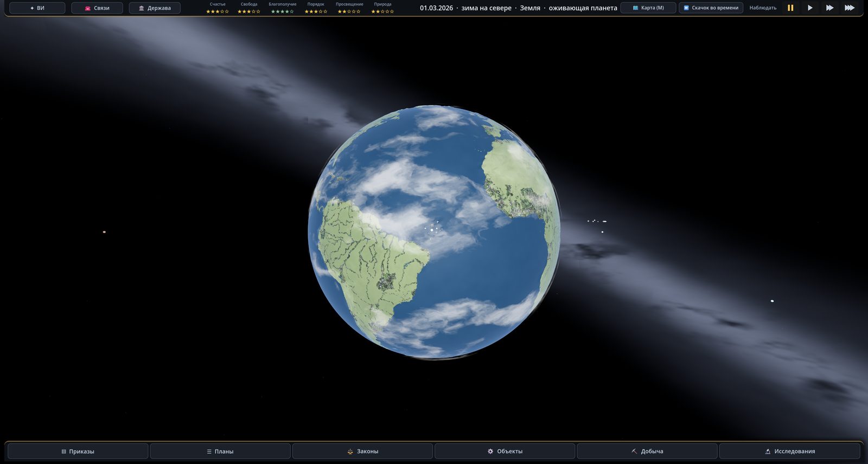Pause the simulation
The height and width of the screenshot is (464, 868).
tap(790, 8)
